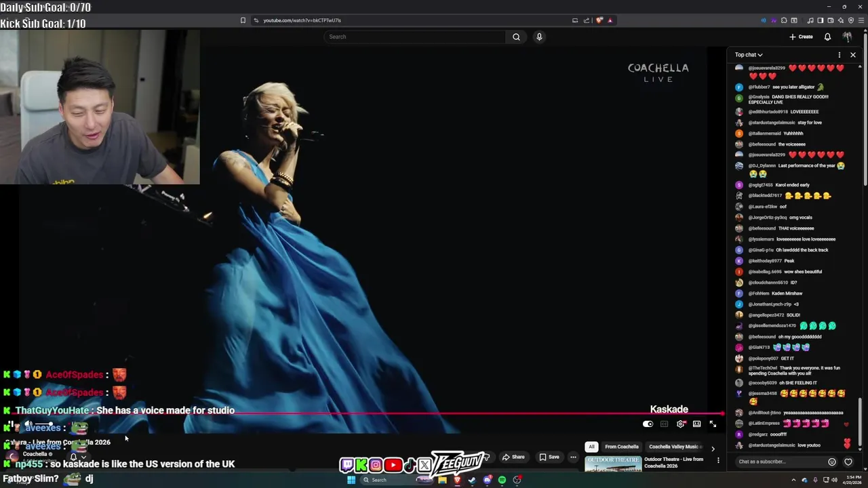Screen dimensions: 868x488
Task: Open video player settings gear
Action: pos(680,424)
